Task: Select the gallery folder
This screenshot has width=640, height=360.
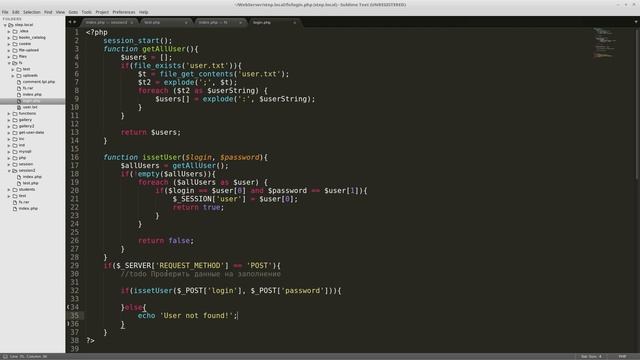Action: tap(25, 120)
